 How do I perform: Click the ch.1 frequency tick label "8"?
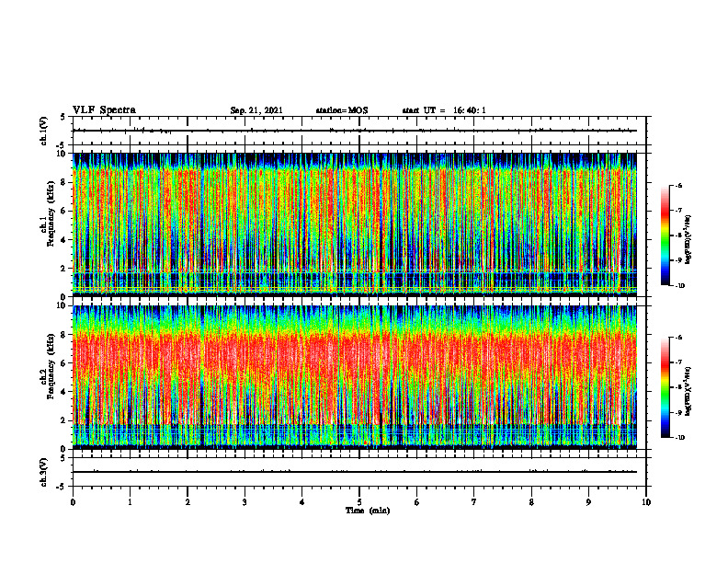pos(64,182)
